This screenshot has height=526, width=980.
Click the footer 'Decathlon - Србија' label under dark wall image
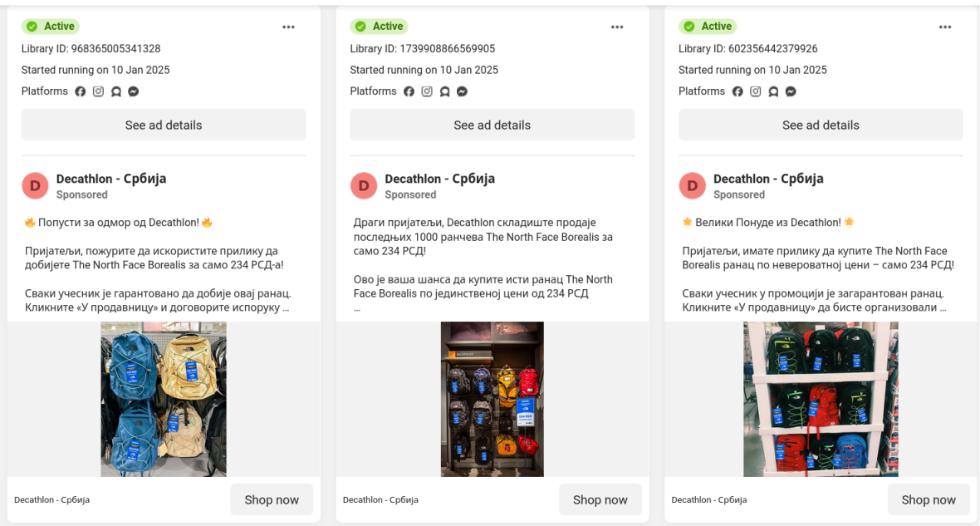(x=380, y=499)
